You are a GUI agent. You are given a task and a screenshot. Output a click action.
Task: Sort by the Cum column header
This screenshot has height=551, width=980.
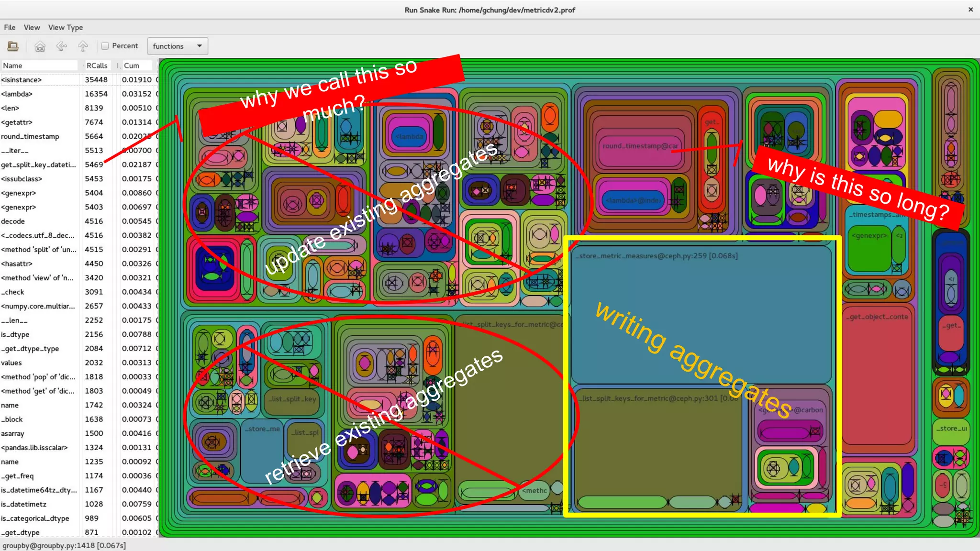[132, 66]
